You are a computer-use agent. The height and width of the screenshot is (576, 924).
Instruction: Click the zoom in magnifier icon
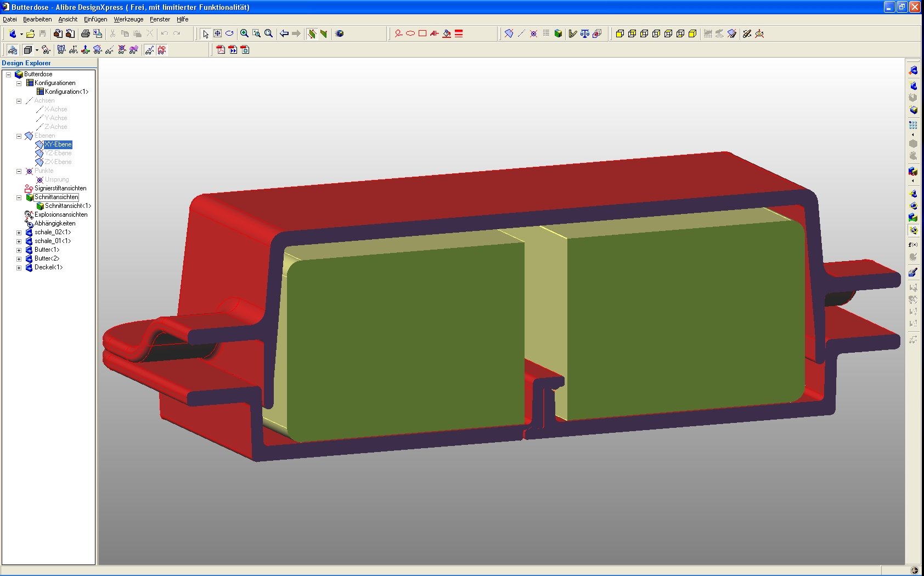(x=244, y=33)
